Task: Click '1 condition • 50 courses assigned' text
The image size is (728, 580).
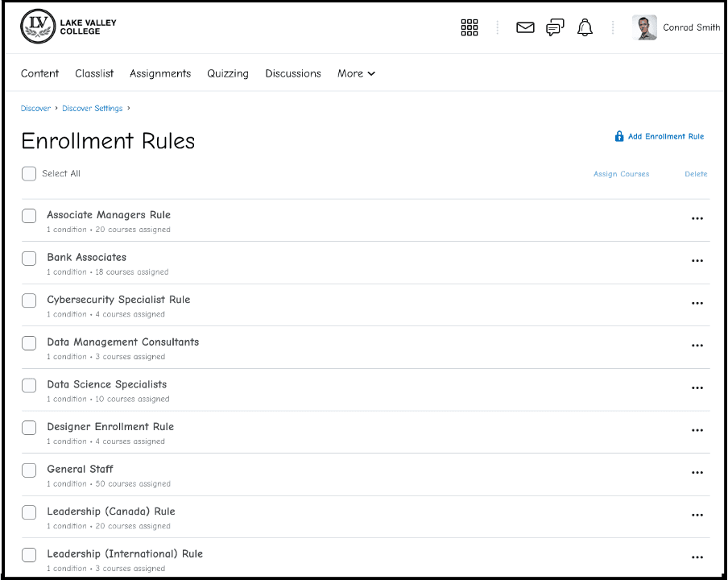Action: 109,483
